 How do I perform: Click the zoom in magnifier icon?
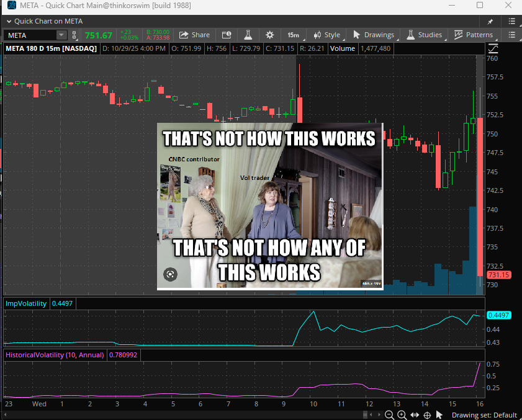(x=402, y=414)
